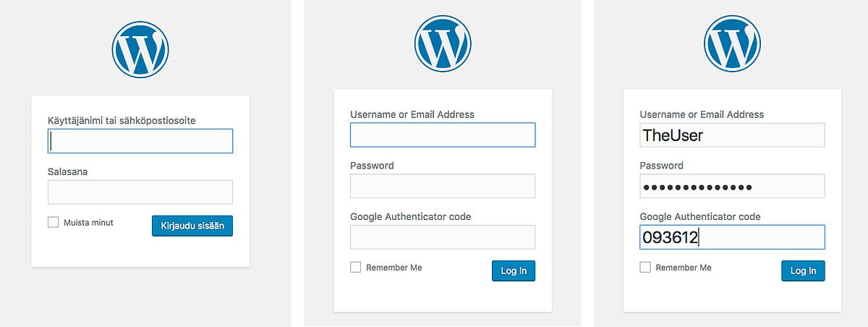Image resolution: width=868 pixels, height=327 pixels.
Task: Submit the filled form with Log In
Action: click(x=803, y=271)
